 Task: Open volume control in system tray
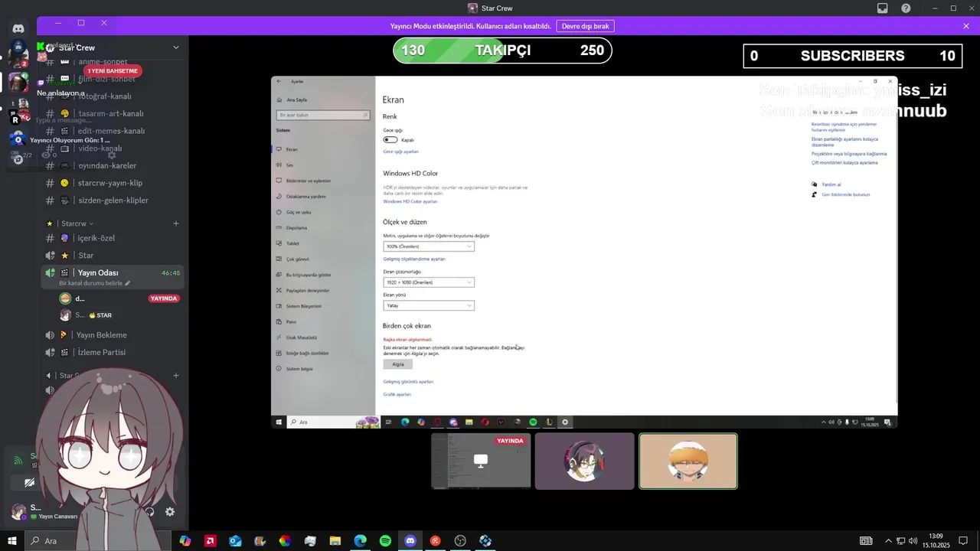click(913, 541)
